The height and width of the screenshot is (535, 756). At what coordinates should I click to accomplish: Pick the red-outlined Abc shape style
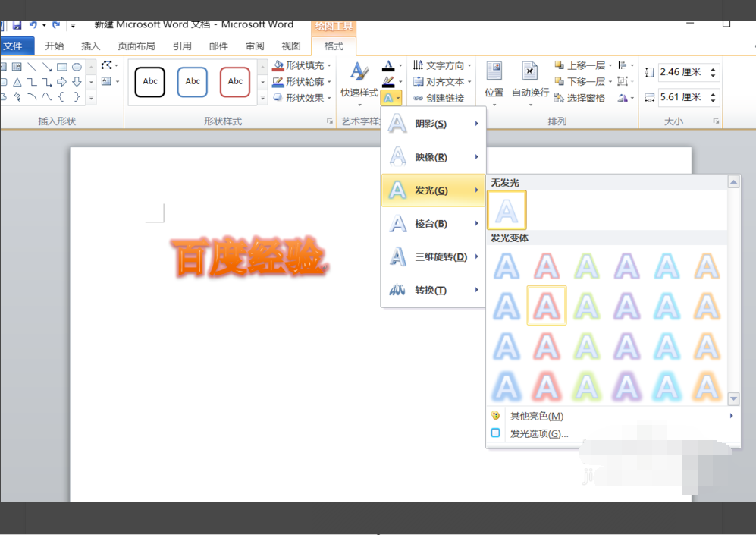(235, 82)
